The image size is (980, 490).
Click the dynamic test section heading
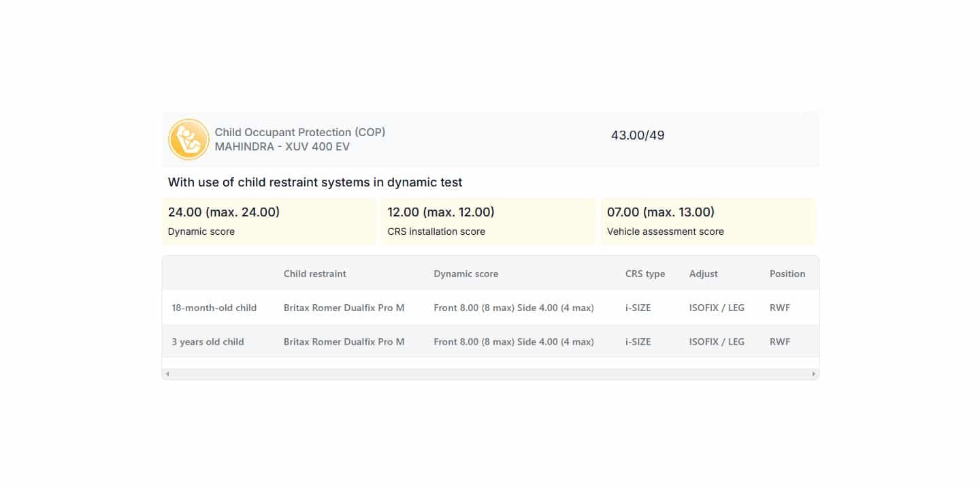click(x=315, y=182)
